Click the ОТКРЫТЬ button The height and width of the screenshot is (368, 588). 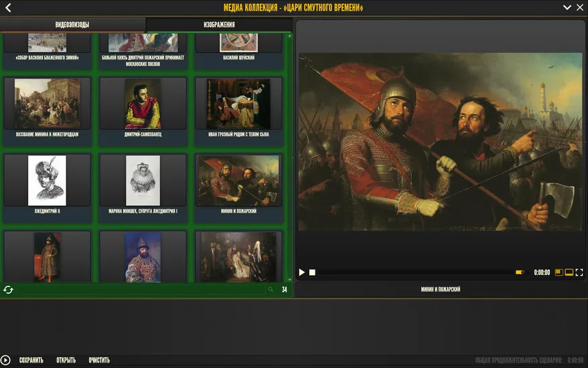(66, 360)
